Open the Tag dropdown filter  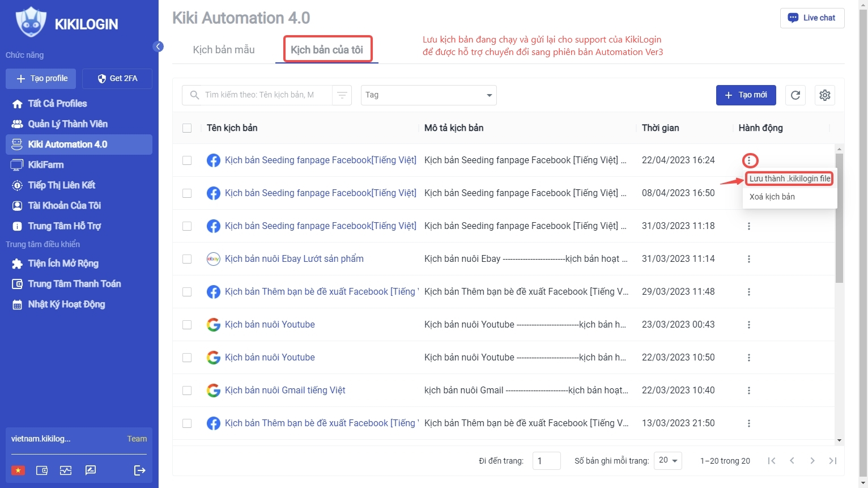tap(428, 95)
